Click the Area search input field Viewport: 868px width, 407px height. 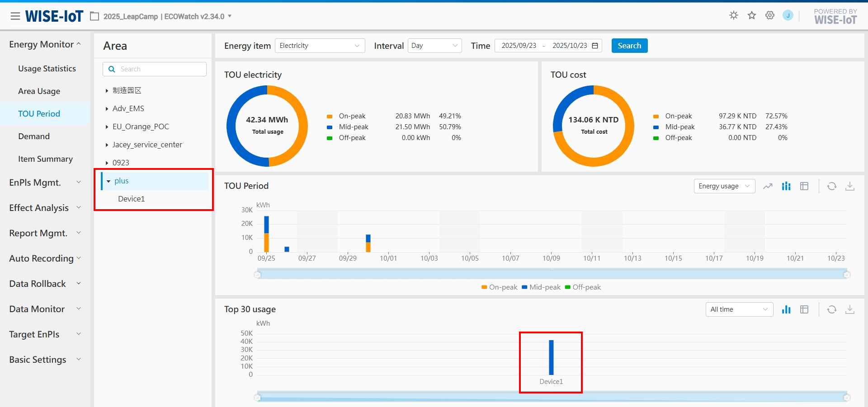click(x=155, y=69)
